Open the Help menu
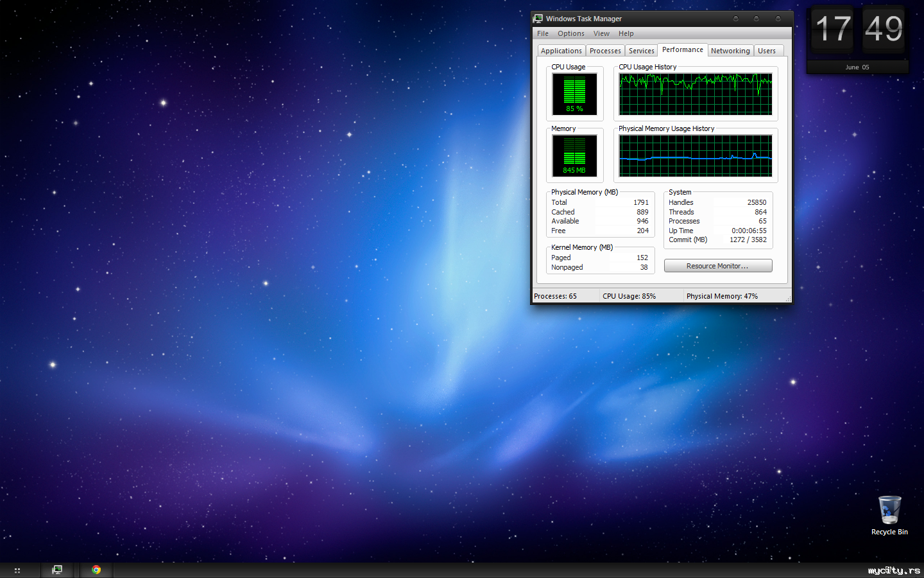Viewport: 924px width, 578px height. click(626, 33)
